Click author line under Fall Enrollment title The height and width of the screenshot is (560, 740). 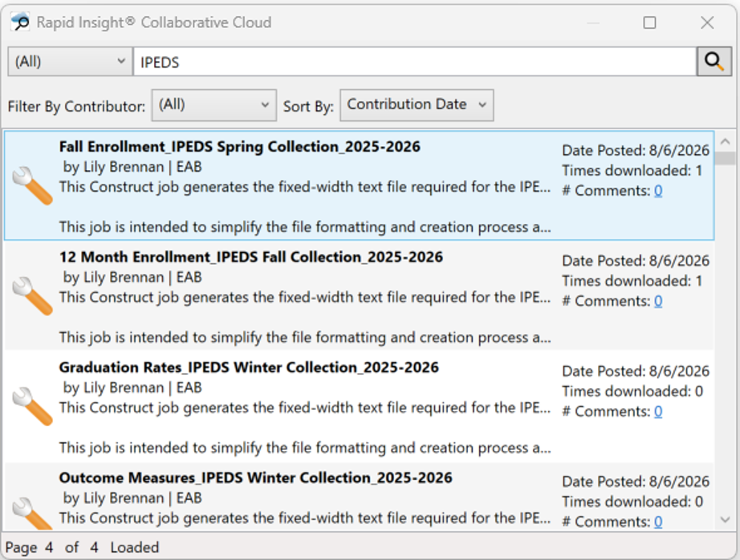[x=132, y=167]
